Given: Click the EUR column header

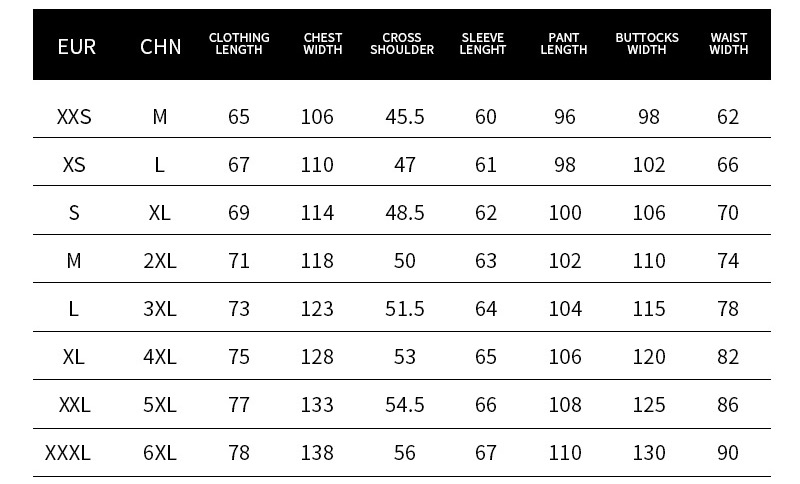Looking at the screenshot, I should coord(77,47).
